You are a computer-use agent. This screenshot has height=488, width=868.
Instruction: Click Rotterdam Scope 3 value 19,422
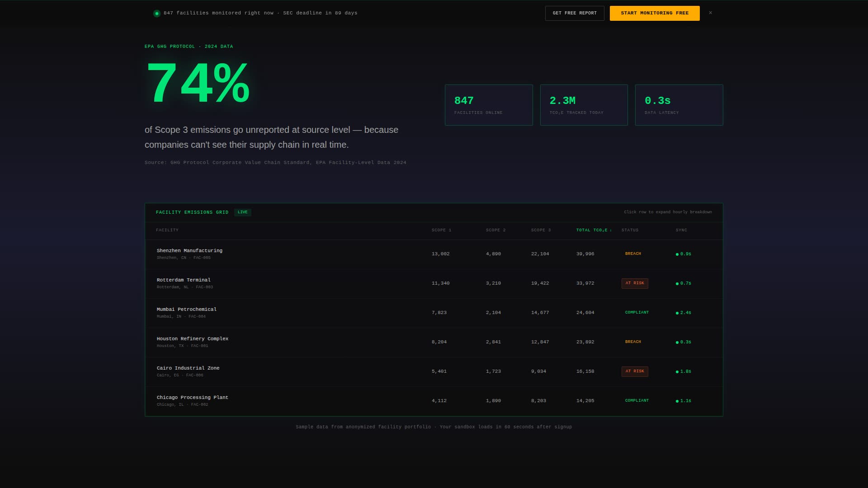coord(540,283)
